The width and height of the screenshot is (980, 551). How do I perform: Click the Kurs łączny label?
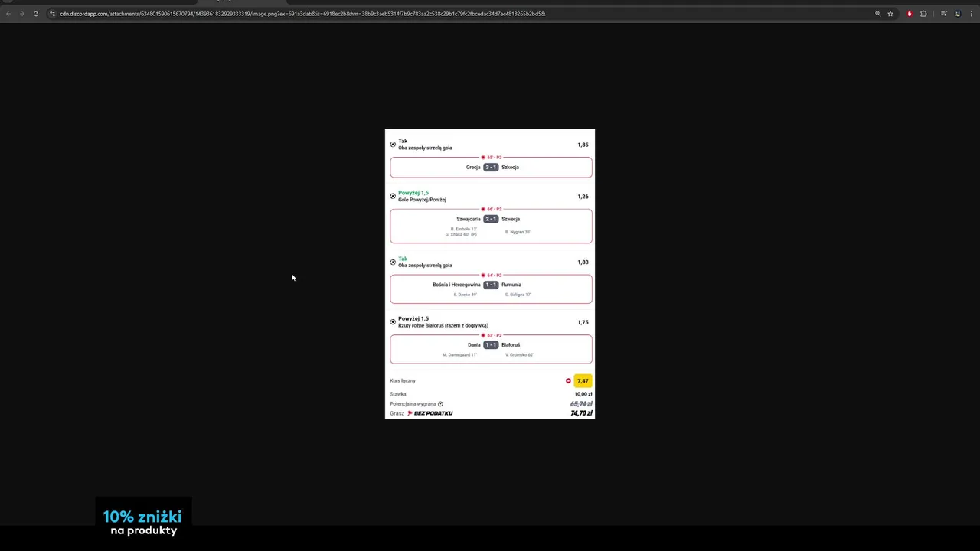(403, 380)
